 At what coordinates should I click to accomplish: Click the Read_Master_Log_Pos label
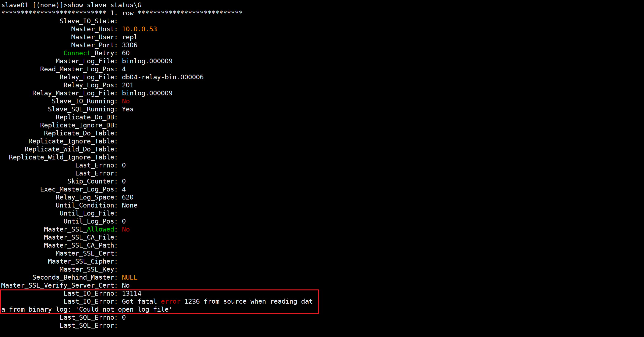79,69
